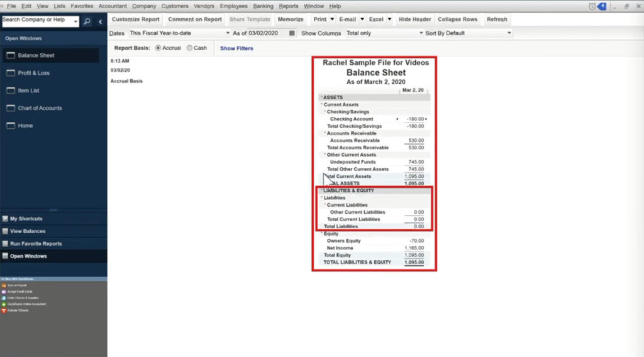Viewport: 644px width, 357px height.
Task: Switch to the Profit & Loss window
Action: [x=33, y=73]
